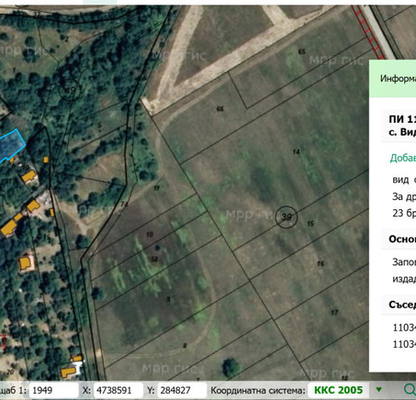Select the blue highlighted parcel outline
416x400 pixels.
(x=11, y=146)
